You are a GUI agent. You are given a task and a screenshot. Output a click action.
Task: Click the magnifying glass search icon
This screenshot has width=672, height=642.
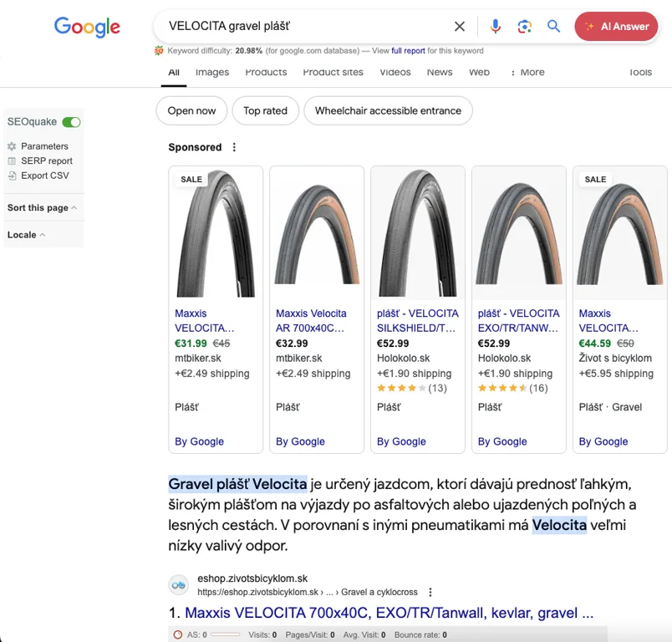(553, 27)
